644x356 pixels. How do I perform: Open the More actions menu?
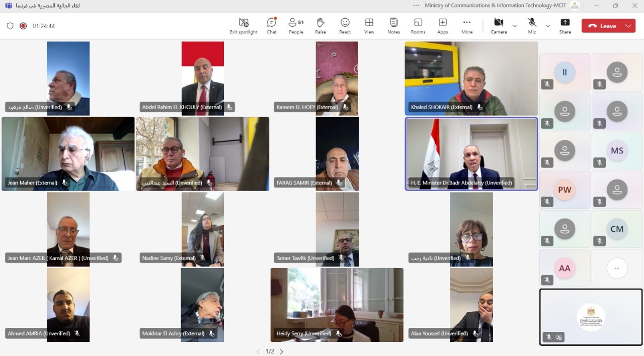(x=467, y=26)
